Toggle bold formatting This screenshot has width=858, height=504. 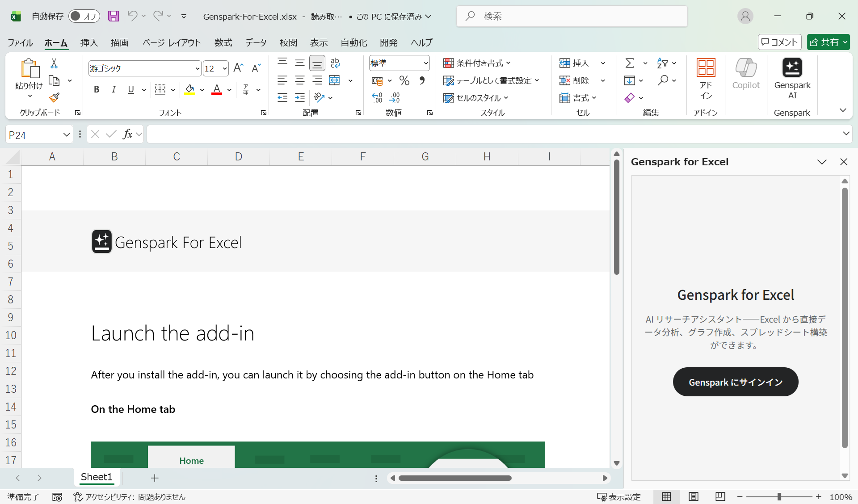point(97,89)
